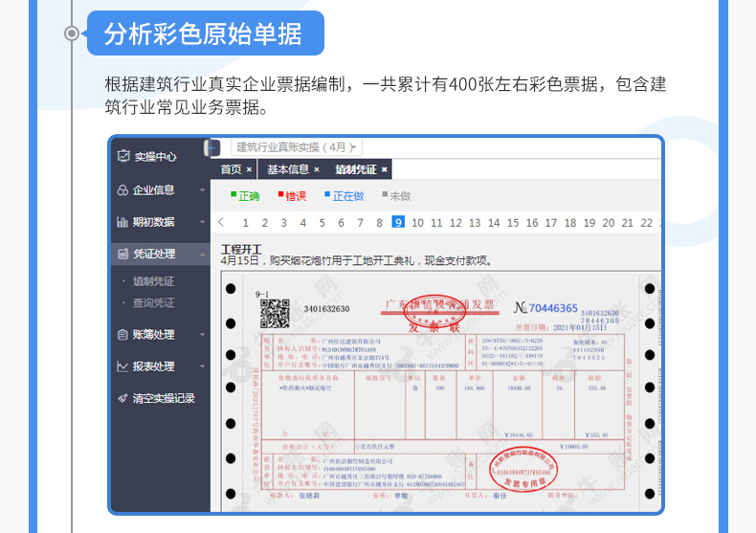
Task: Click the 账簿处理 book icon
Action: click(x=122, y=334)
